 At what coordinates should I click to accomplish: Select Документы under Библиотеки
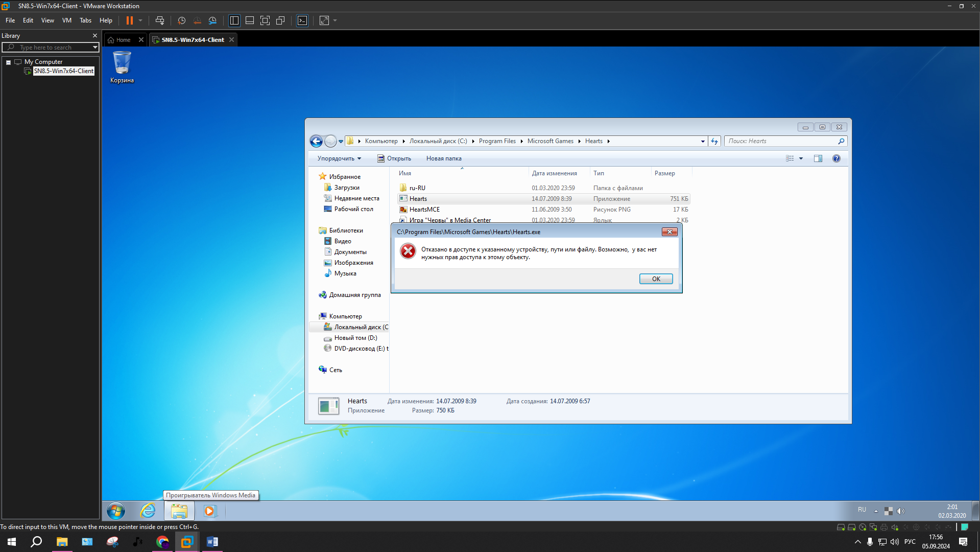point(350,252)
